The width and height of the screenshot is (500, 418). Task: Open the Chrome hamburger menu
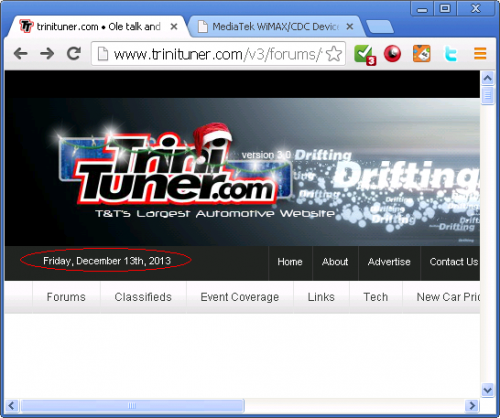click(480, 53)
